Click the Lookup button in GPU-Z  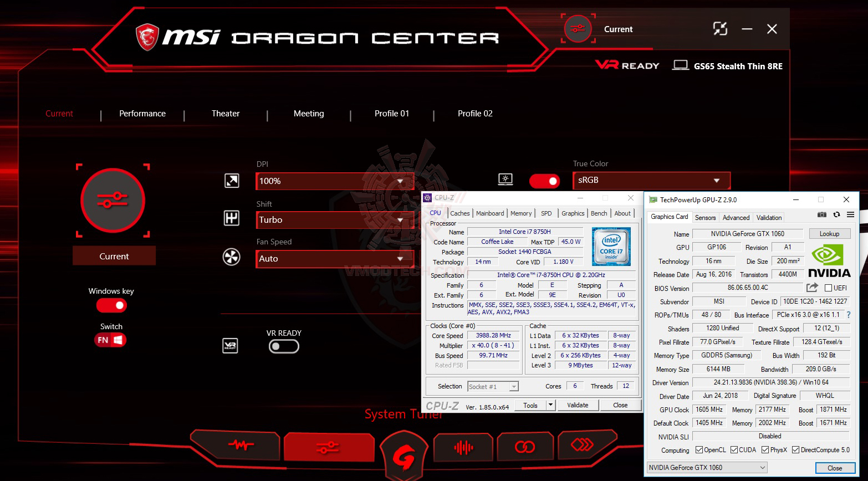(x=830, y=233)
